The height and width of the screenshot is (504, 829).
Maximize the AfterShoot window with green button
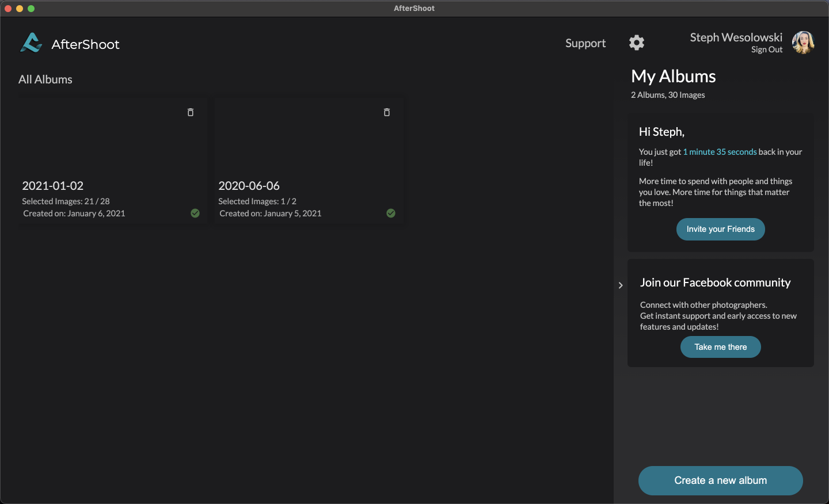point(31,9)
